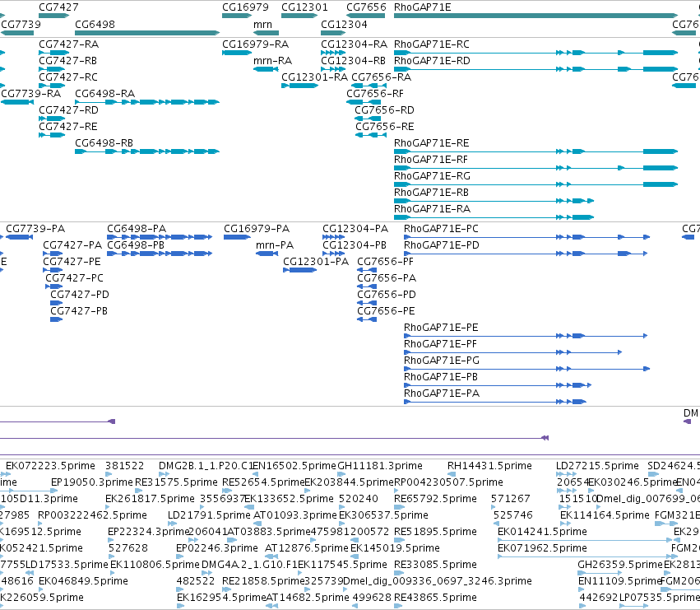Click the CG7656-RF transcript label
700x610 pixels.
click(375, 93)
